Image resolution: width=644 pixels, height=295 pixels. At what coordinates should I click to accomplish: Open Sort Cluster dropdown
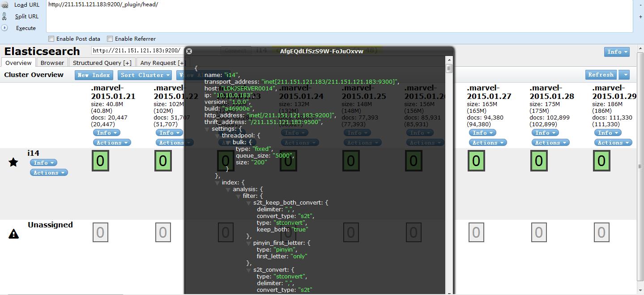[x=145, y=75]
